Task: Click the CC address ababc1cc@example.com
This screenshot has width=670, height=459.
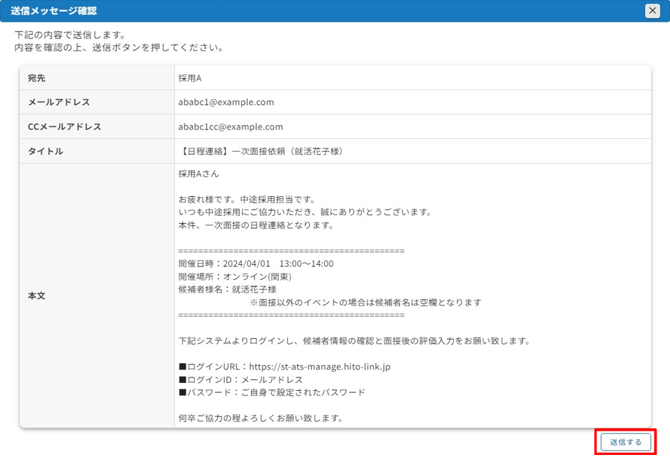Action: [x=231, y=127]
